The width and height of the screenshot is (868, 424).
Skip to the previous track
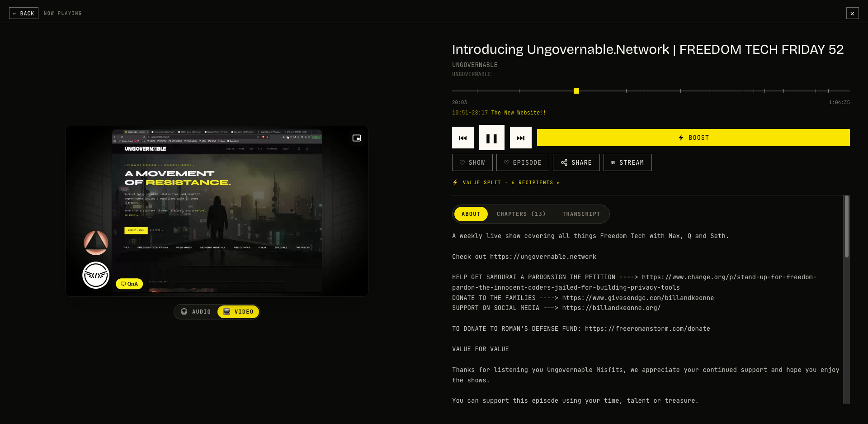point(463,138)
